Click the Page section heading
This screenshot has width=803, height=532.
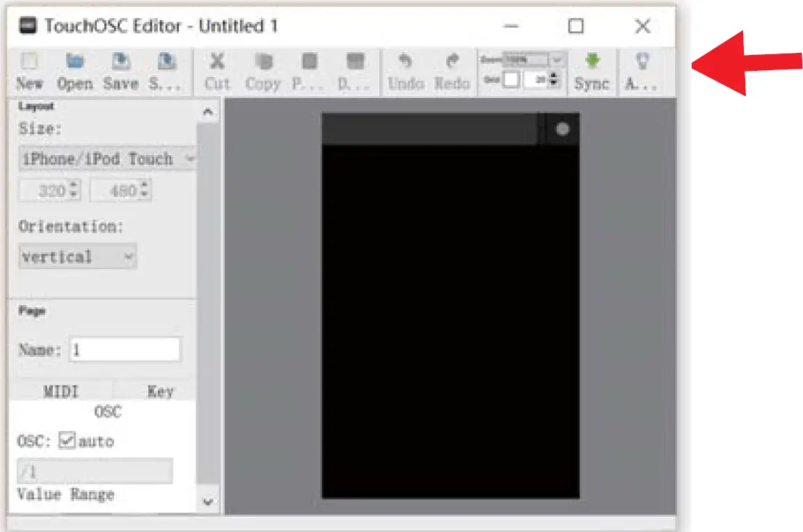tap(32, 311)
